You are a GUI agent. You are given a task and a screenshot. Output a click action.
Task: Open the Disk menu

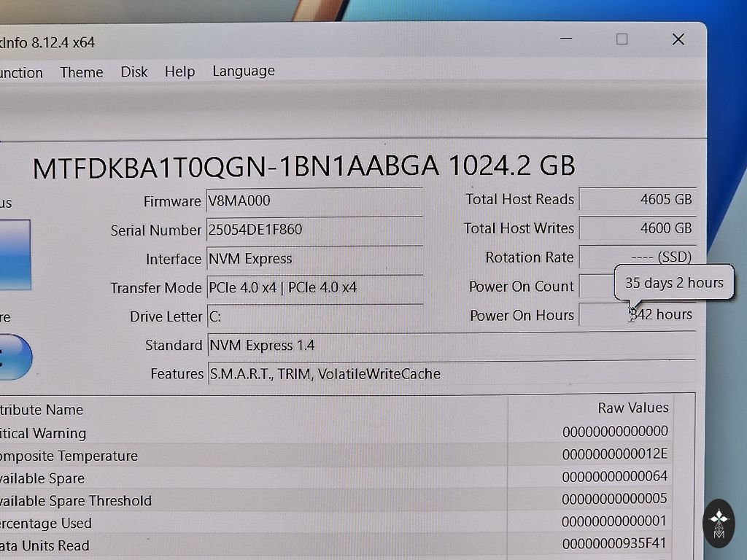tap(134, 71)
